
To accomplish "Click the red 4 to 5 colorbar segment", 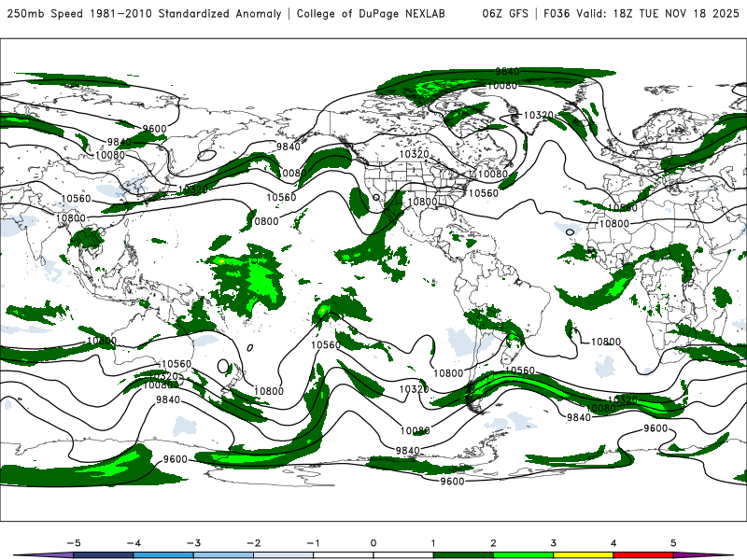I will click(643, 555).
